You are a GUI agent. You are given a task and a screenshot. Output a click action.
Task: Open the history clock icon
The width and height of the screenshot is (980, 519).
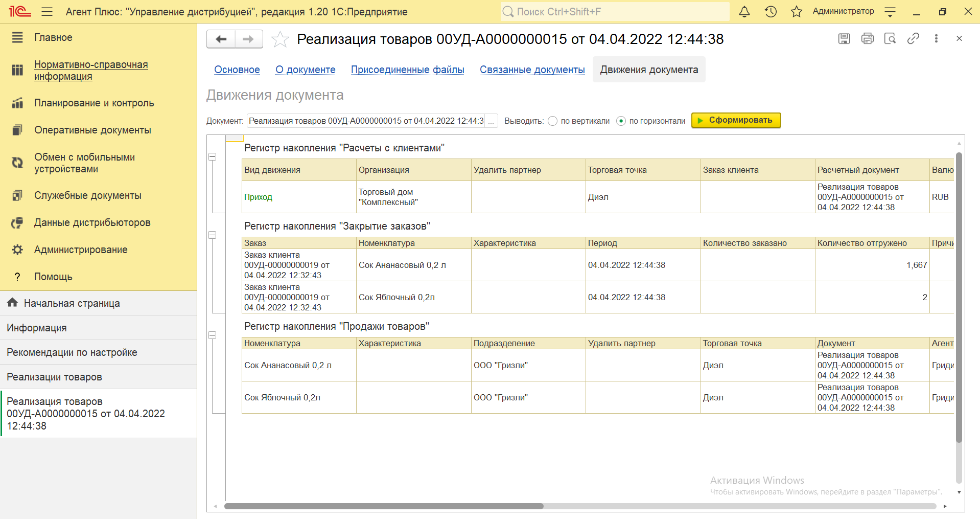[x=771, y=12]
